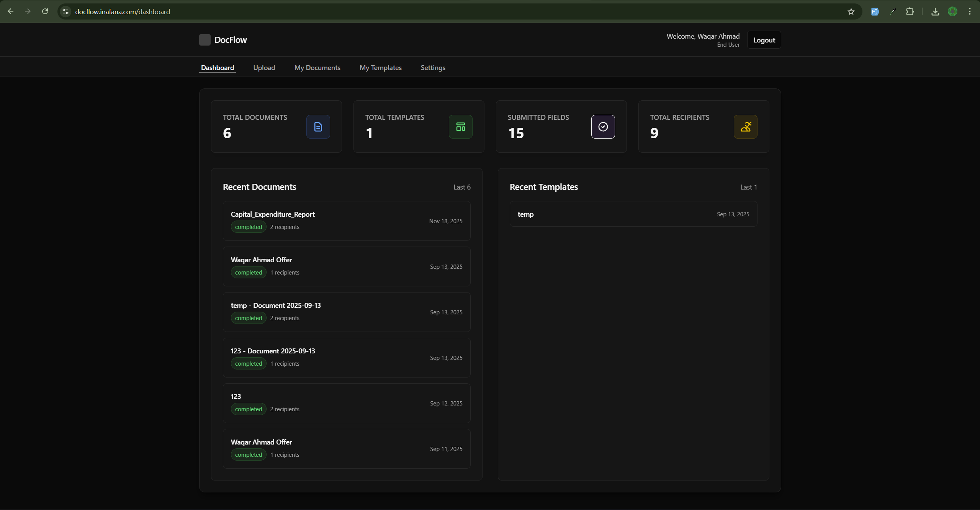Click the green Total Templates layout icon

[460, 127]
